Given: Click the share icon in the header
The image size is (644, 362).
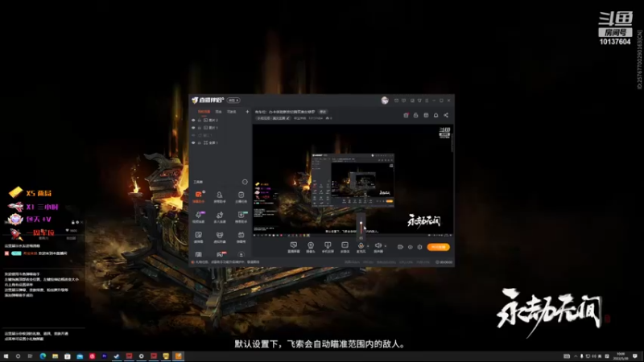Looking at the screenshot, I should pyautogui.click(x=446, y=115).
